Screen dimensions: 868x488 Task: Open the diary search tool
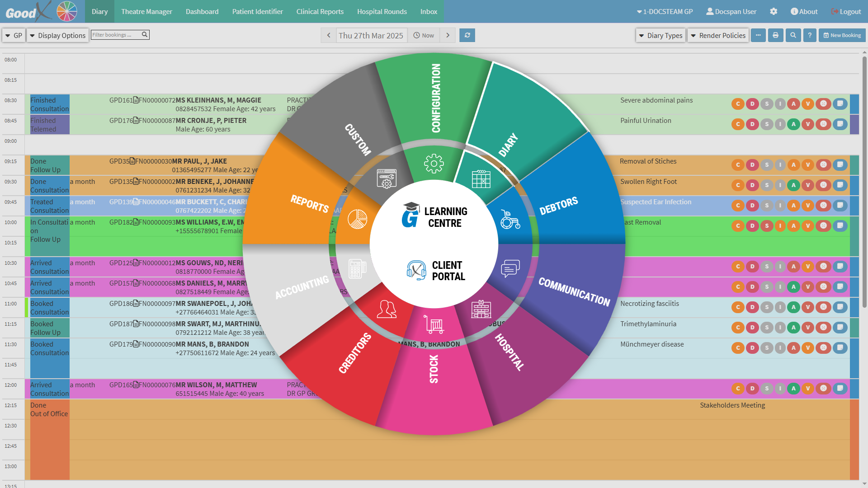[793, 35]
